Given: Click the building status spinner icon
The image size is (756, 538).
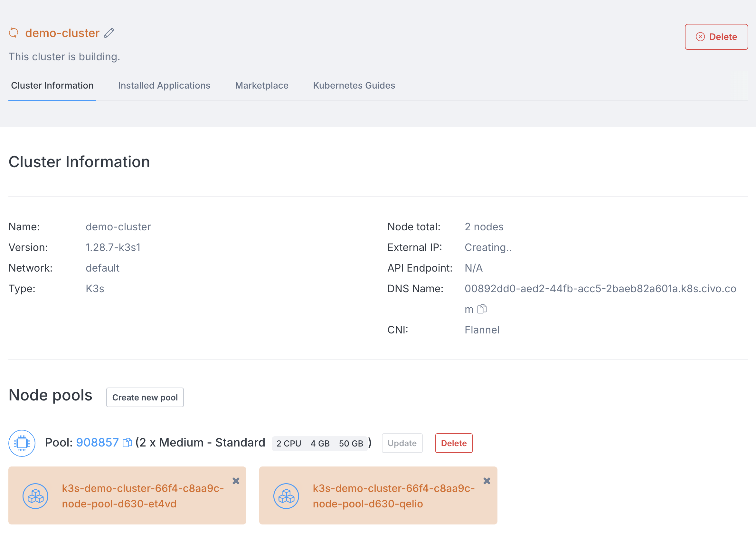Looking at the screenshot, I should [14, 33].
